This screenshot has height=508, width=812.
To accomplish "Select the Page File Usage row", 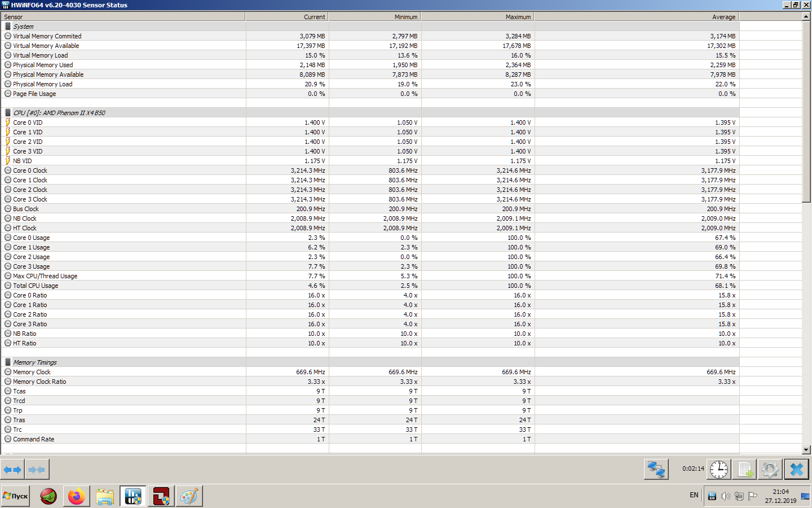I will coord(370,94).
